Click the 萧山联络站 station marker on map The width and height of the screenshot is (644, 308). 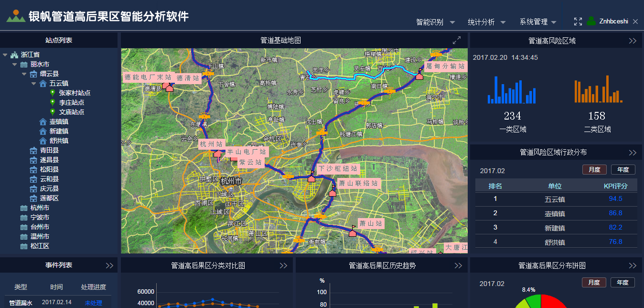point(333,192)
